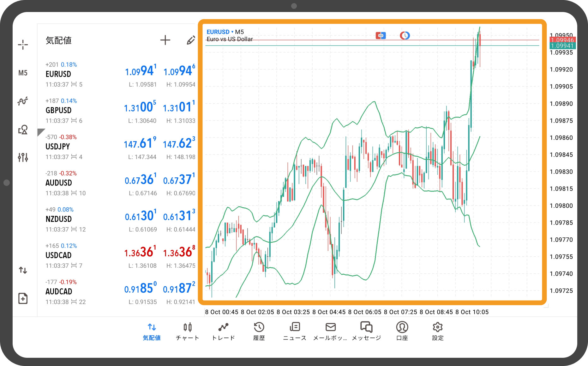This screenshot has width=588, height=366.
Task: Tap GBPUSD bid price 1.31005
Action: pos(140,107)
